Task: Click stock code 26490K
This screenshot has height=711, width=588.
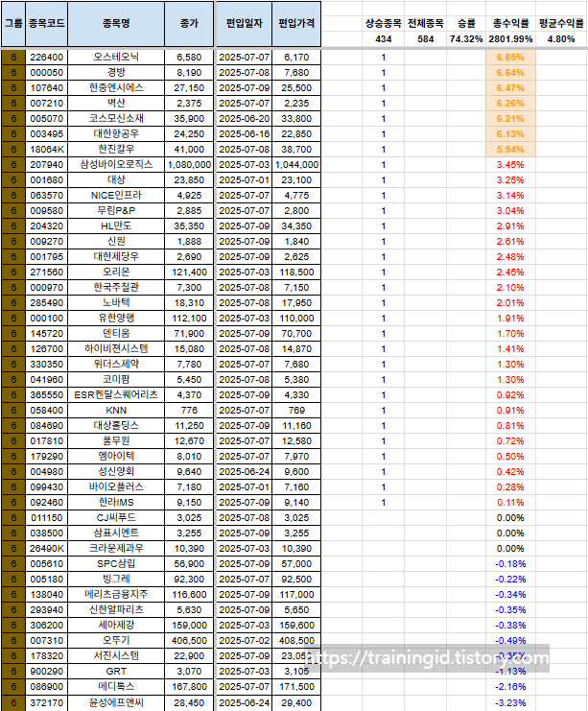Action: [47, 549]
